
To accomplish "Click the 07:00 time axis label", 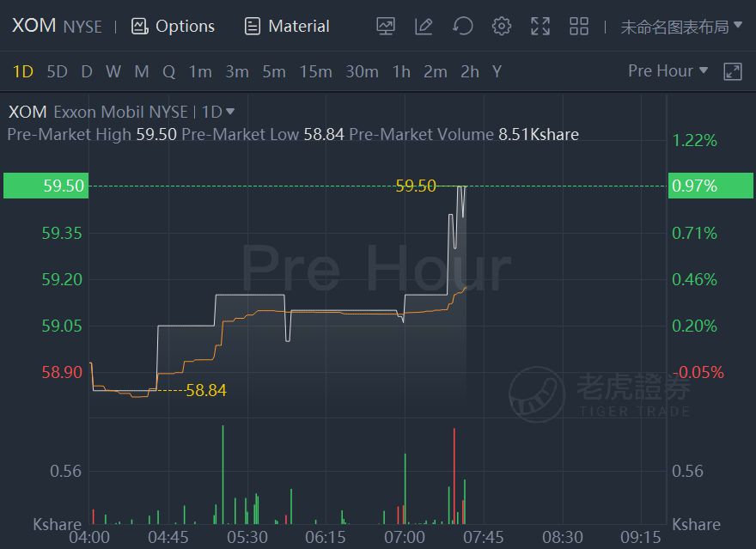I will [405, 538].
